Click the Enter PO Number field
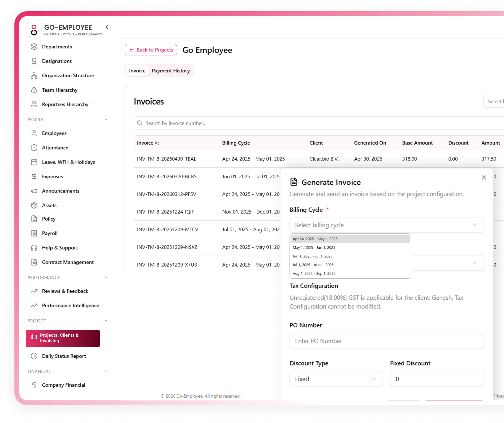504x423 pixels. pos(386,341)
